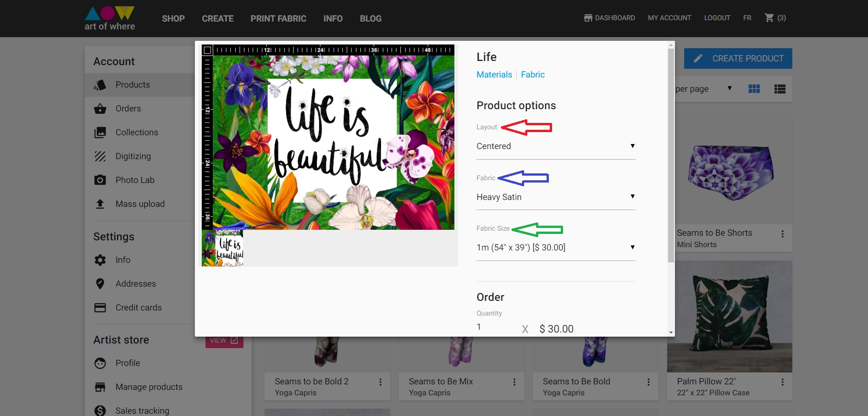Open options menu for Seams to Be Bold
The width and height of the screenshot is (868, 416).
click(x=648, y=382)
